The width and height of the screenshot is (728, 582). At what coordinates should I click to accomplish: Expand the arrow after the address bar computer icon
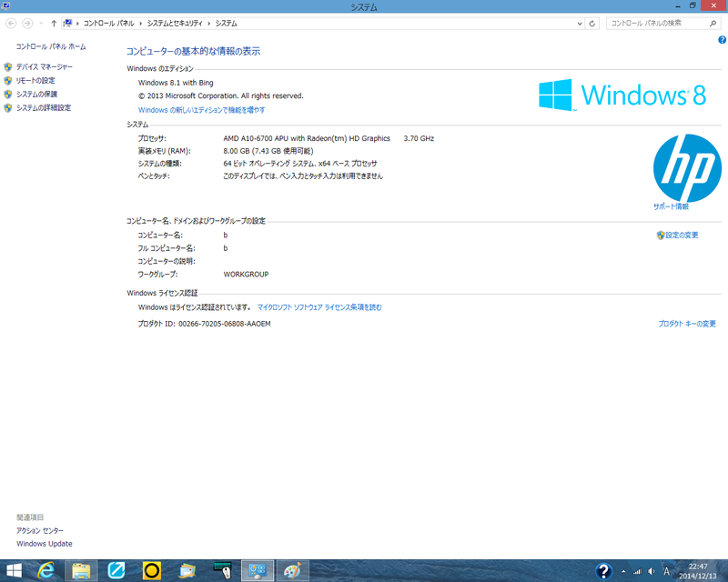click(78, 24)
